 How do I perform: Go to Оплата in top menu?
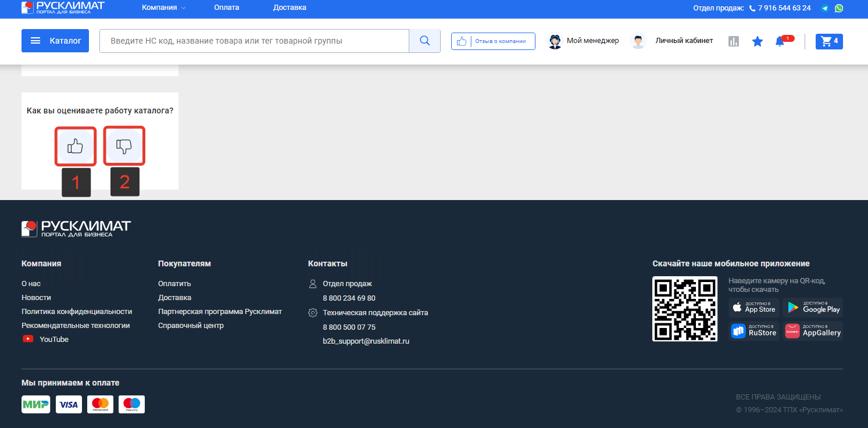click(x=227, y=8)
